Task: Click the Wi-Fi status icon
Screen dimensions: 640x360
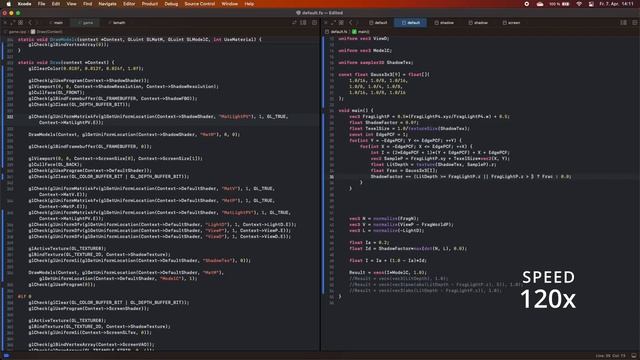Action: pos(579,4)
